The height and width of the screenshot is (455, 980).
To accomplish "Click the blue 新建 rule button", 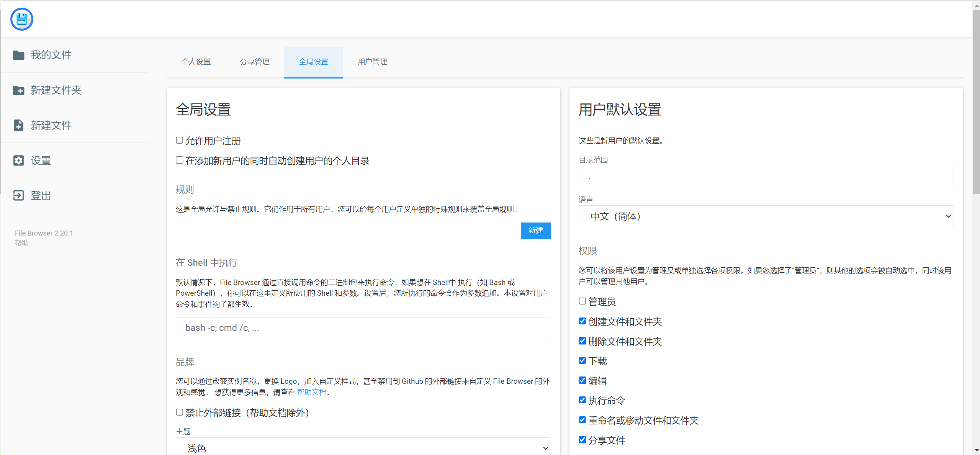I will pos(536,231).
